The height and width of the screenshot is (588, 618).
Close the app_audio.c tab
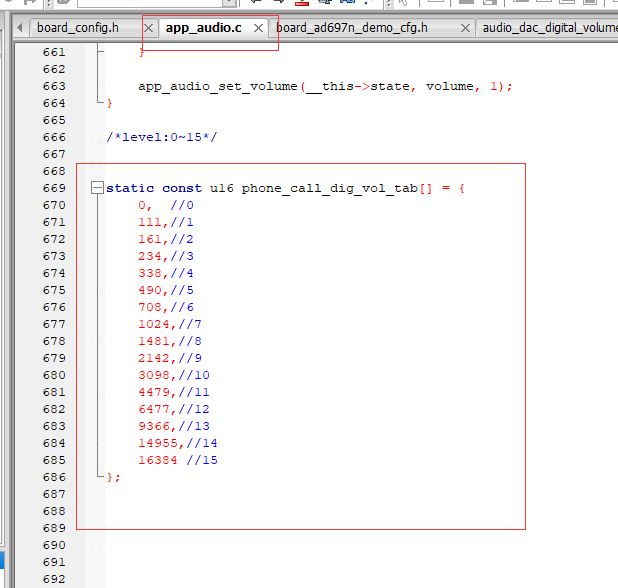tap(258, 28)
